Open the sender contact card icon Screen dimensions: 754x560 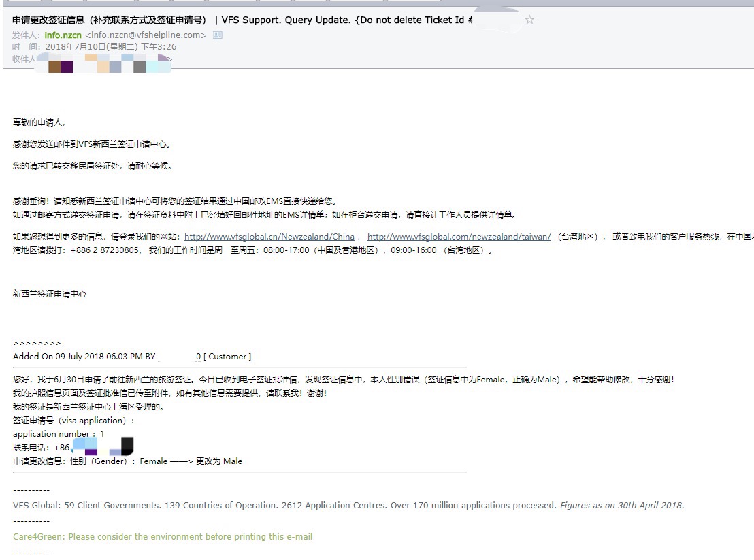click(218, 35)
